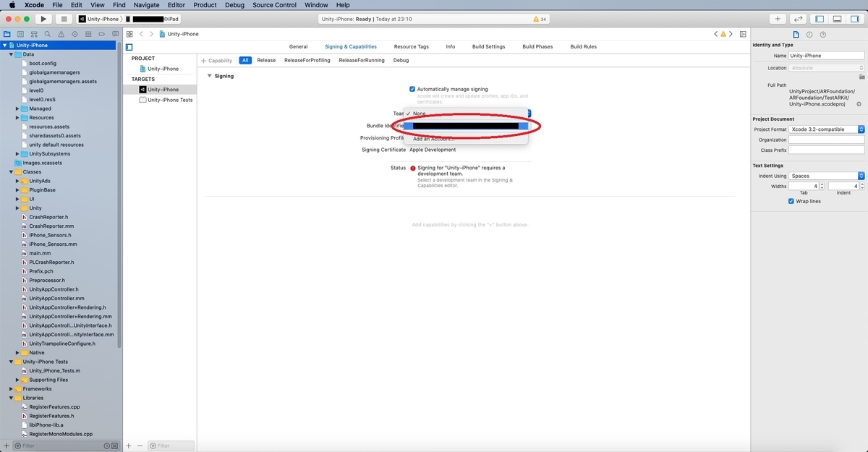The height and width of the screenshot is (452, 868).
Task: Choose Add an Account in the Team popup
Action: pos(466,138)
